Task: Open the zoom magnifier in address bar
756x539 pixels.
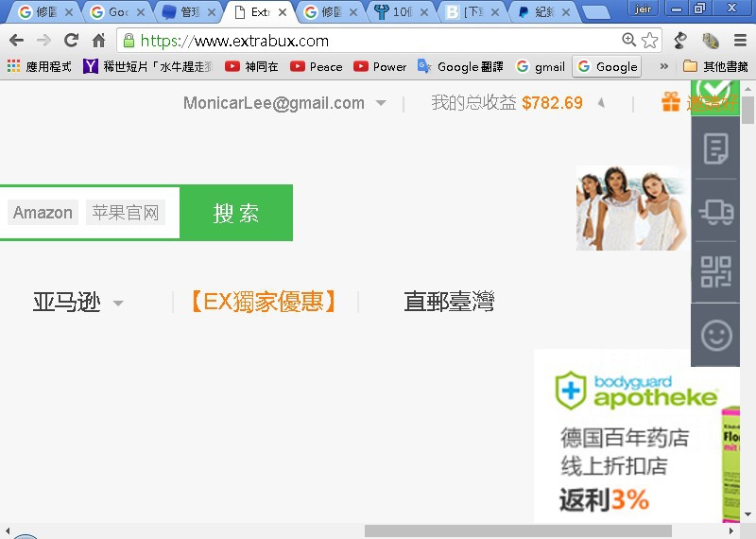Action: tap(628, 40)
